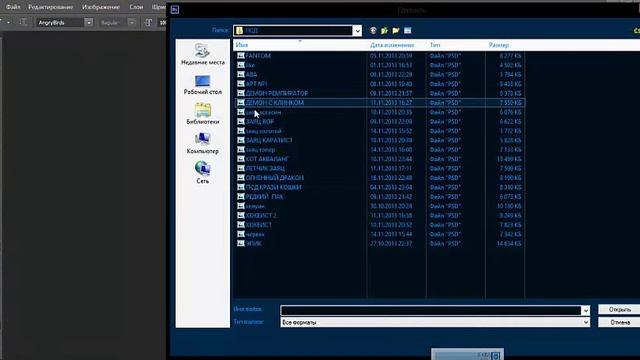Open Regular font style dropdown in Photoshop
The height and width of the screenshot is (360, 640).
pos(131,22)
